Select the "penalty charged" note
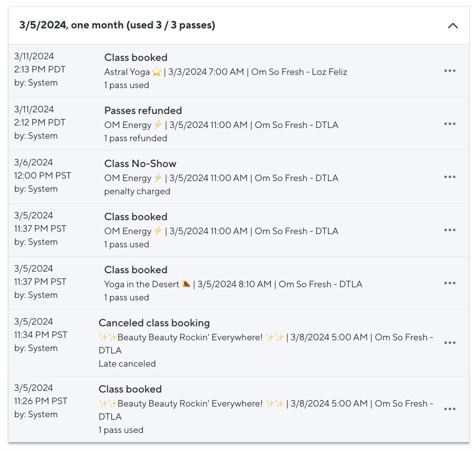476x451 pixels. click(137, 191)
